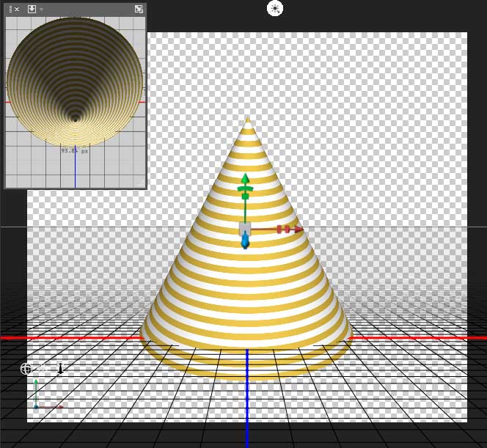Image resolution: width=487 pixels, height=448 pixels.
Task: Close the secondary 3D view panel
Action: (x=16, y=10)
